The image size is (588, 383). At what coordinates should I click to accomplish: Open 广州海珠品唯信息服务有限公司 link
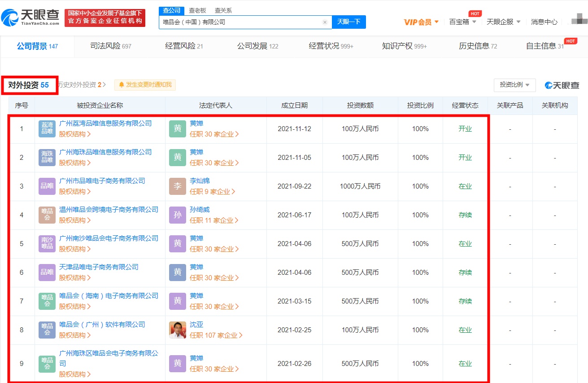(105, 152)
